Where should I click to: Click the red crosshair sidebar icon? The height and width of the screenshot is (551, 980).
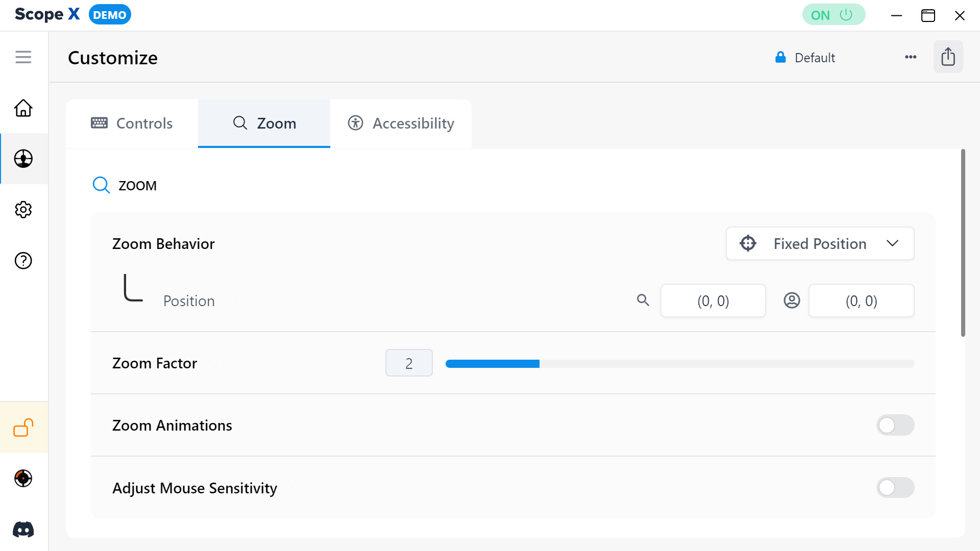tap(23, 479)
